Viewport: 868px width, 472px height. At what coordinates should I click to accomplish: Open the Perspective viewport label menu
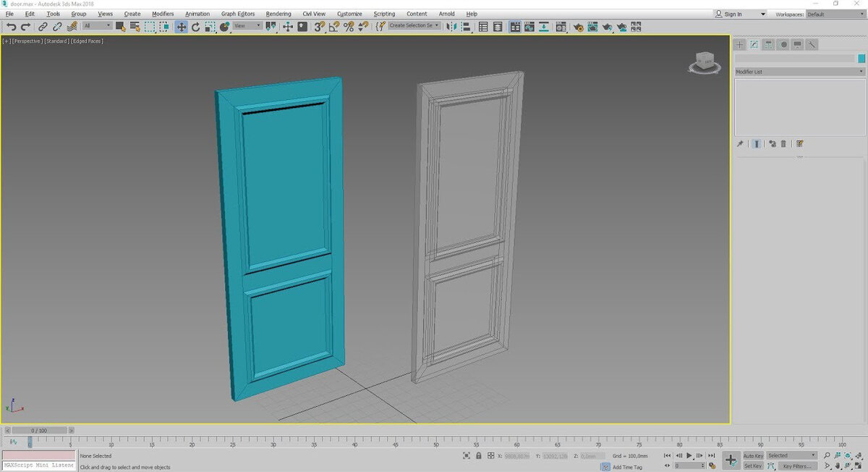(x=27, y=41)
